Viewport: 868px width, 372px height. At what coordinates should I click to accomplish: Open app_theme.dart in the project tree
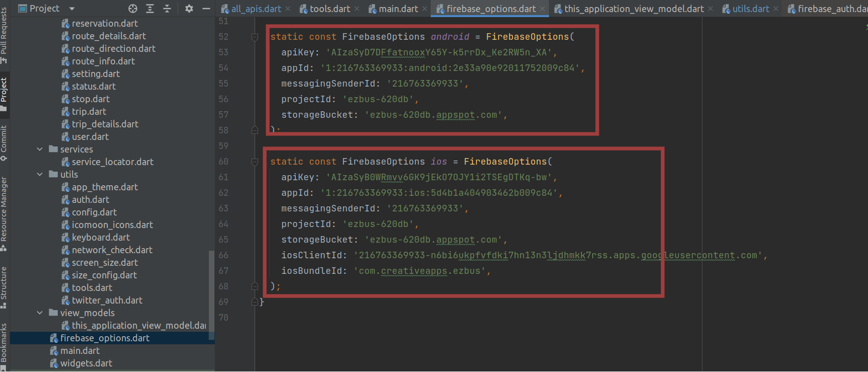[x=105, y=187]
